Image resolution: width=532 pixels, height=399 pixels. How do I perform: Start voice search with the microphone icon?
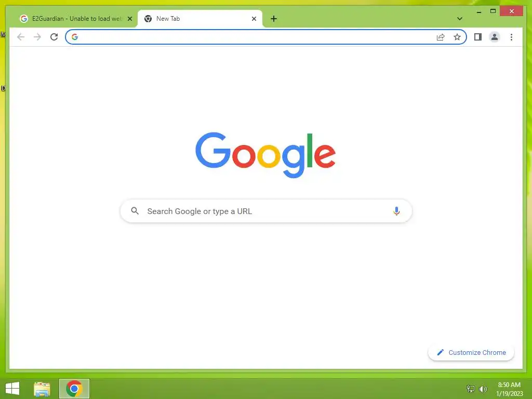(396, 211)
